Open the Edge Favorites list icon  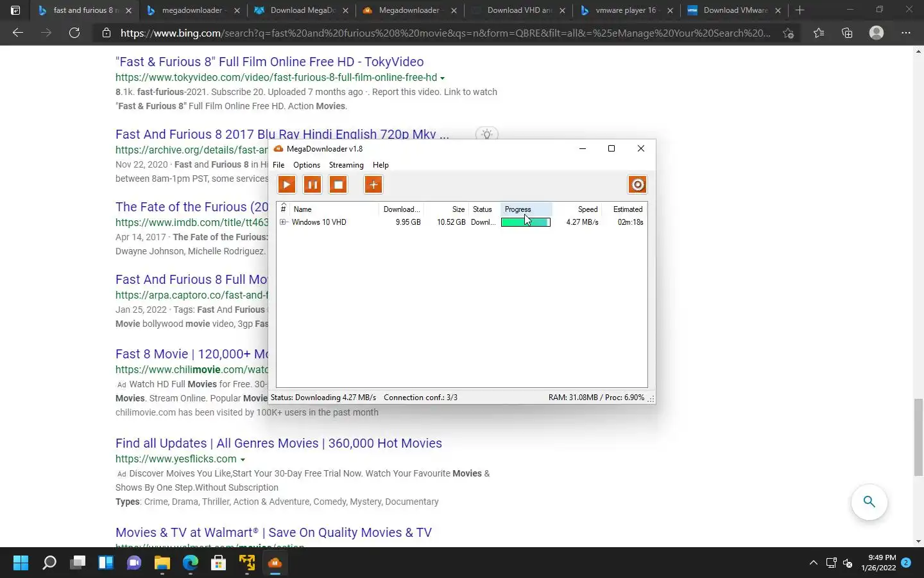819,33
